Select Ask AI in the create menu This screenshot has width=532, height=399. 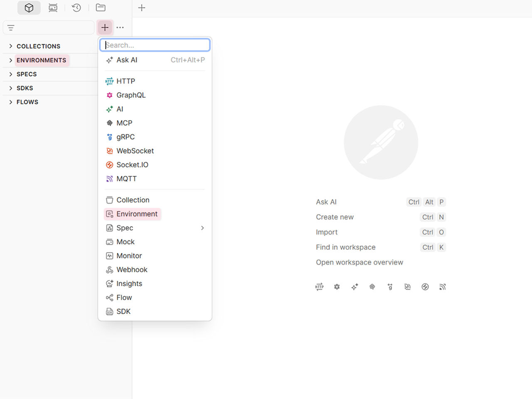(x=155, y=60)
